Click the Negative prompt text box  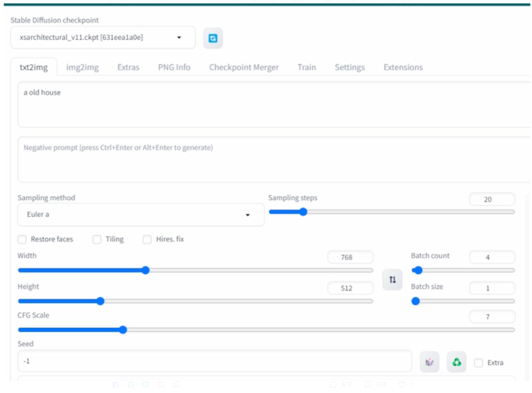pyautogui.click(x=274, y=160)
